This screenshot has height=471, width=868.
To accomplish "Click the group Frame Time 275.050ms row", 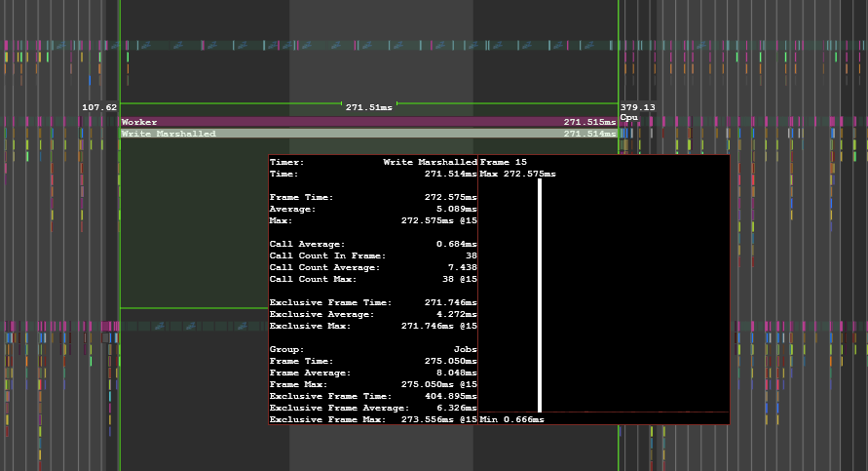I will [x=373, y=361].
